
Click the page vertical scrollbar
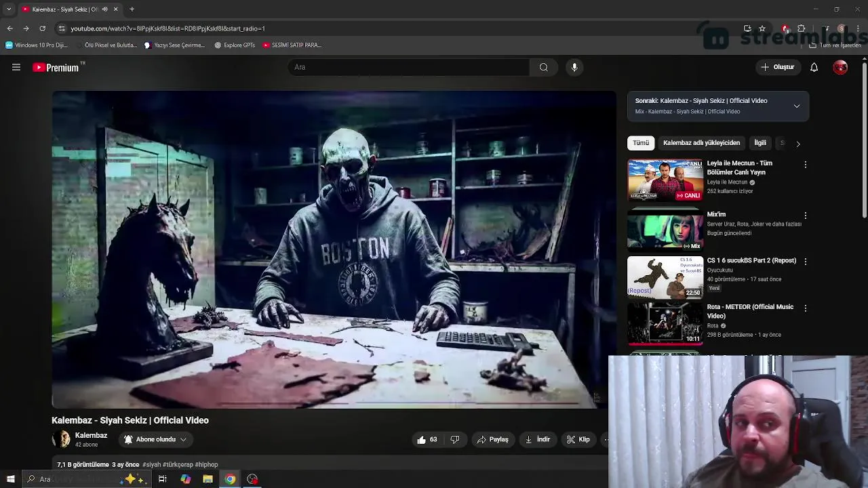coord(864,140)
